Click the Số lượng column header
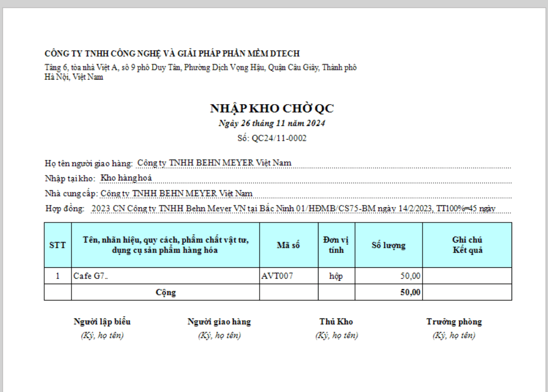Image resolution: width=548 pixels, height=392 pixels. [388, 245]
